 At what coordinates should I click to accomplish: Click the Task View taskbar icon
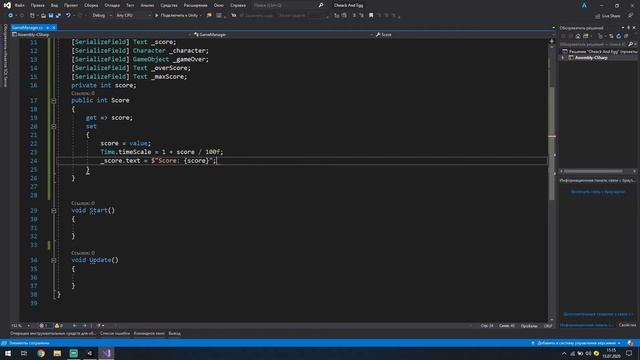pyautogui.click(x=24, y=353)
